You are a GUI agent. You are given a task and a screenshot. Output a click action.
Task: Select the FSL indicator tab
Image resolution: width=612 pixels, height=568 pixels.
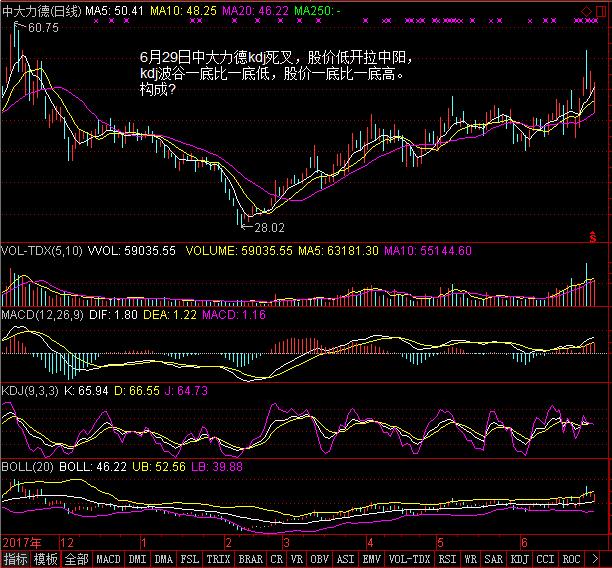click(190, 559)
